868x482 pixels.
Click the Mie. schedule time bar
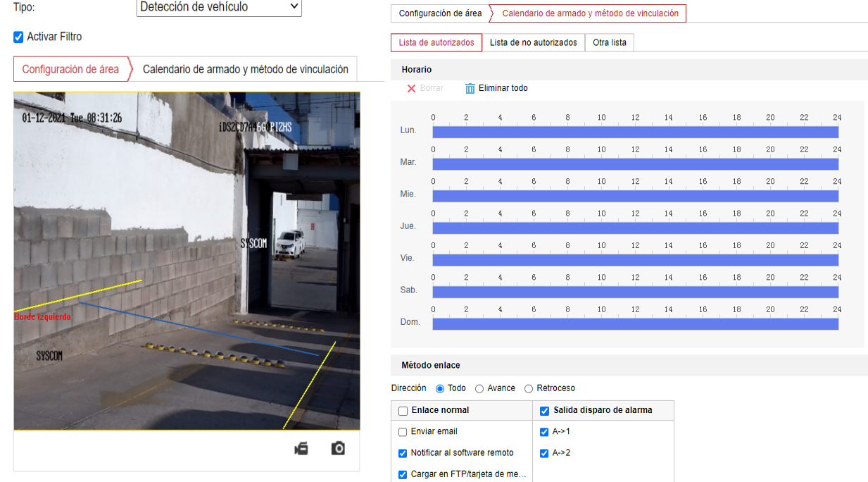click(x=636, y=196)
